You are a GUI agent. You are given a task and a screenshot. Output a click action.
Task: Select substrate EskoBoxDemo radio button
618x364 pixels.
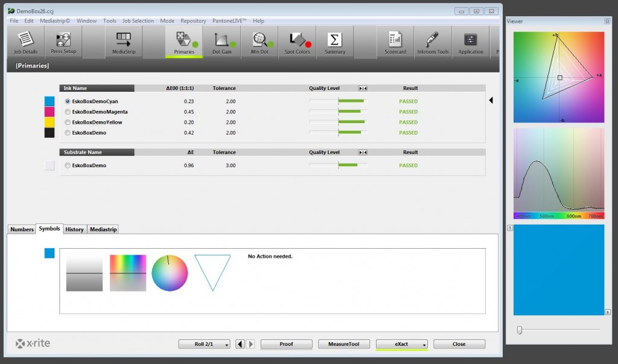coord(68,165)
